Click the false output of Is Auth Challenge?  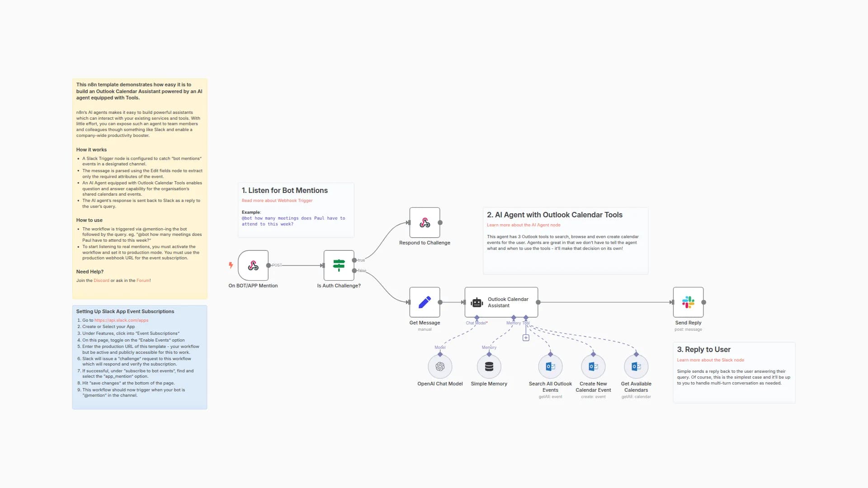(x=354, y=271)
